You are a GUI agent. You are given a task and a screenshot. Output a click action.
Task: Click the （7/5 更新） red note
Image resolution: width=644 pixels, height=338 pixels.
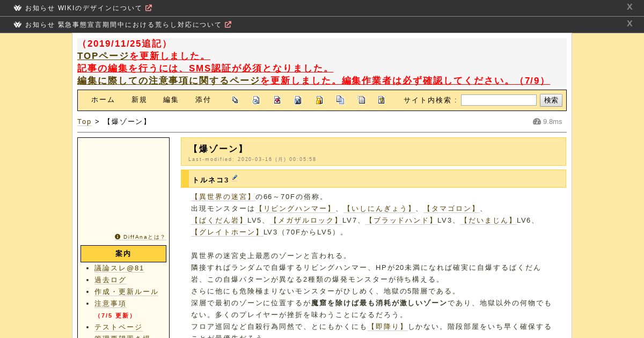115,316
